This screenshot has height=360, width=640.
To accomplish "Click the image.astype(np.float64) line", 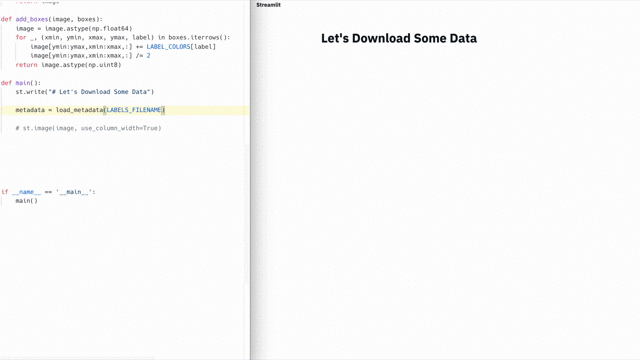I will point(74,29).
